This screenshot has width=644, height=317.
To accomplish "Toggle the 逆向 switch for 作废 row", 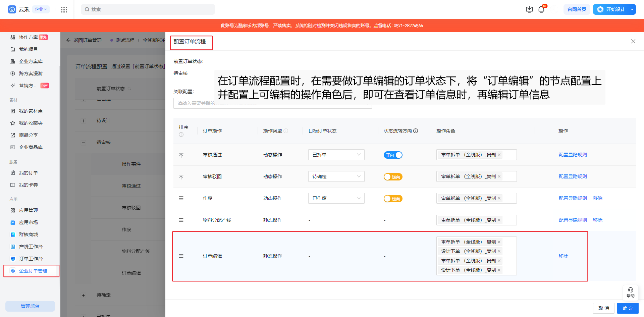I will (393, 199).
